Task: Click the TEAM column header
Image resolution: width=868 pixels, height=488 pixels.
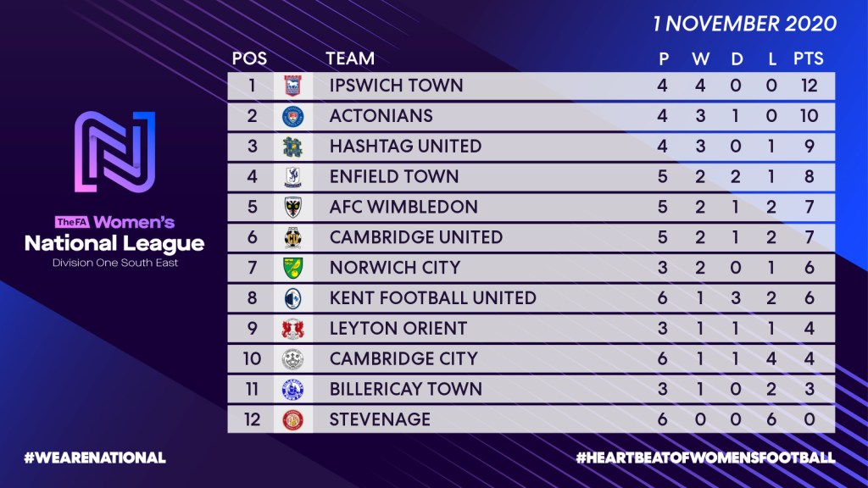Action: (350, 58)
